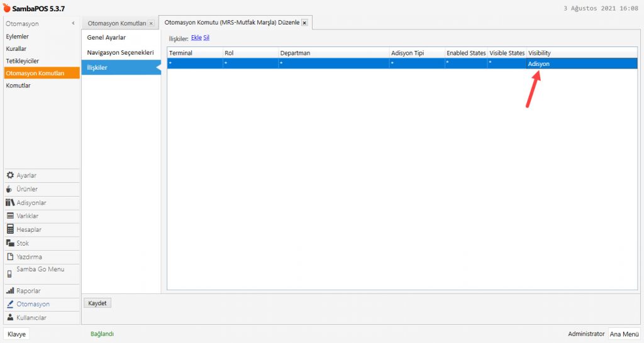Image resolution: width=644 pixels, height=343 pixels.
Task: Open Ürünler via its cup icon
Action: click(x=10, y=189)
